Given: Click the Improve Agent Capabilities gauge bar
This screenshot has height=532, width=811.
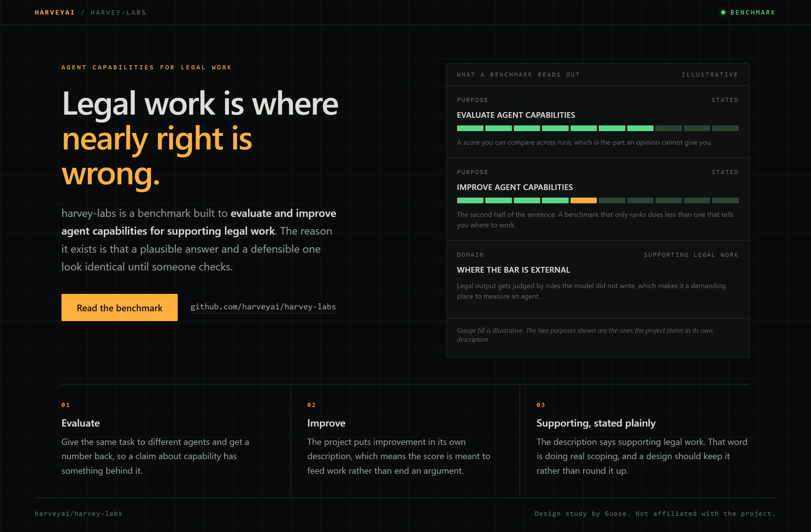Looking at the screenshot, I should (x=598, y=200).
